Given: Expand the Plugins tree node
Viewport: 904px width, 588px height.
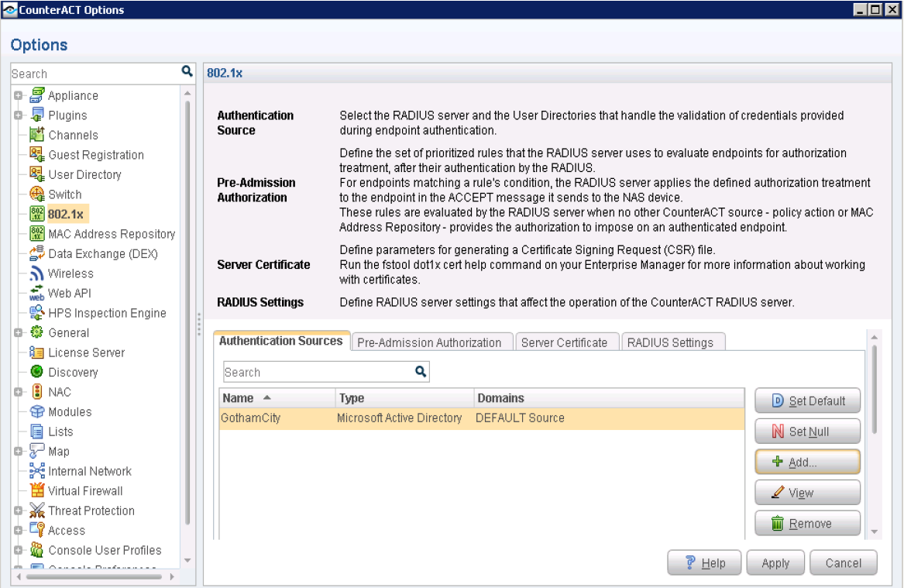Looking at the screenshot, I should pyautogui.click(x=19, y=115).
